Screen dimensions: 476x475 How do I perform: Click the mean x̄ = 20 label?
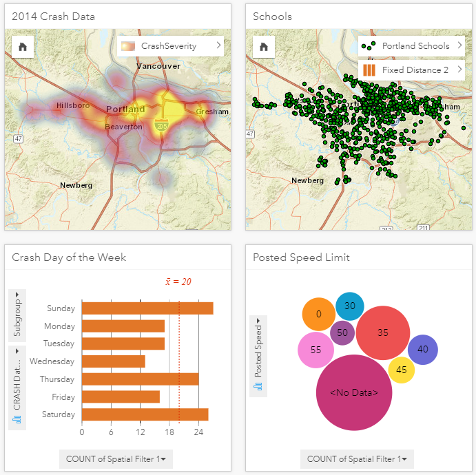coord(178,282)
